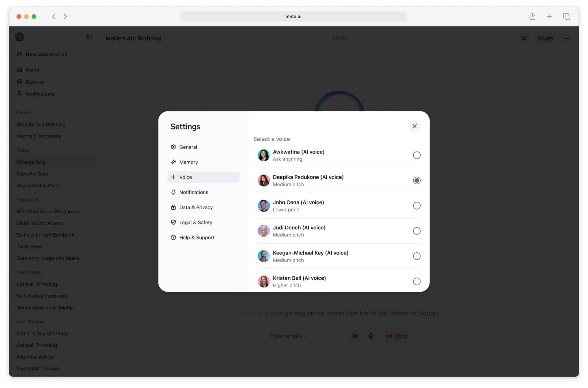Open the three-dot more options menu

click(567, 38)
